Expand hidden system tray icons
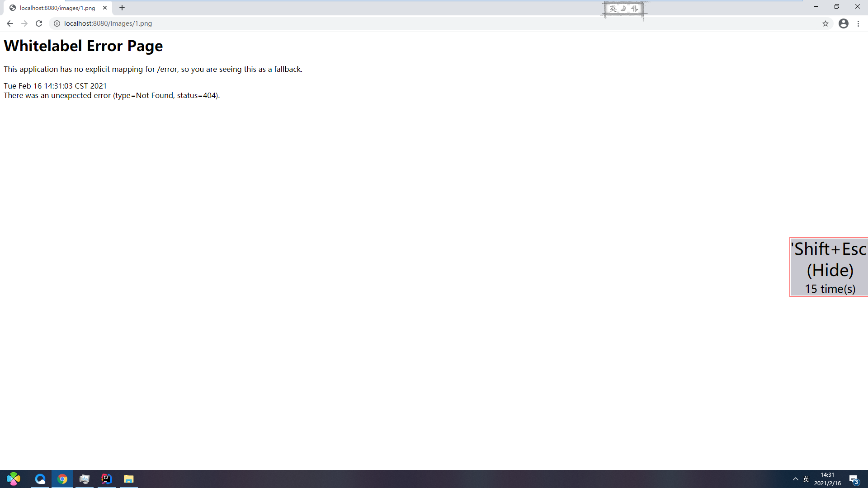 tap(796, 479)
